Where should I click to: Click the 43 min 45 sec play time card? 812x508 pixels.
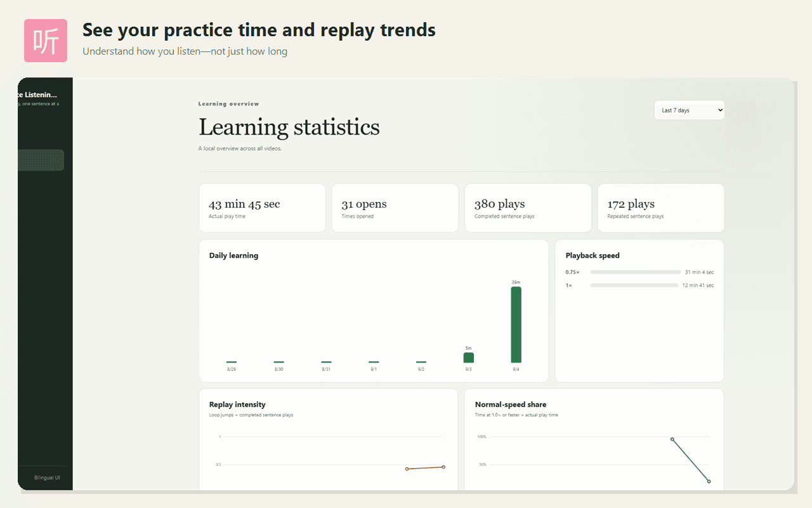coord(262,208)
